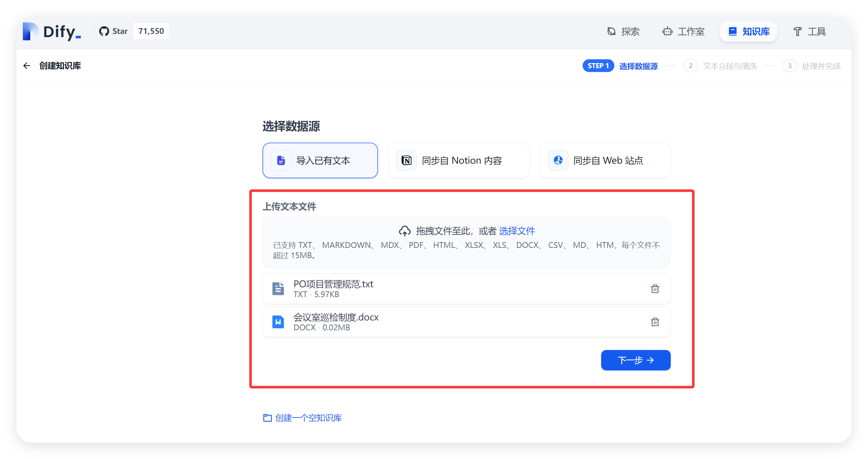Click step 2 文本分段与清洗 indicator
Screen dimensions: 868x459
720,66
